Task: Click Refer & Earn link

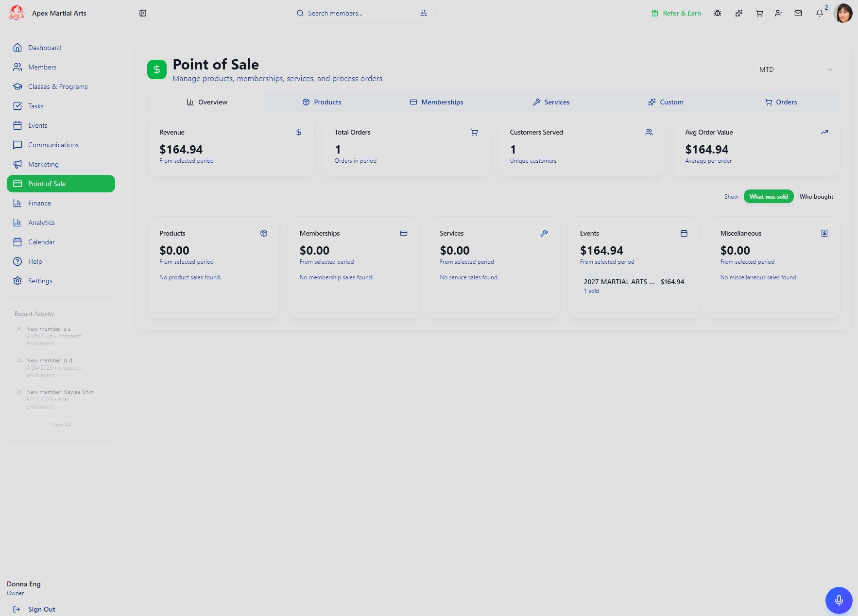Action: tap(676, 13)
